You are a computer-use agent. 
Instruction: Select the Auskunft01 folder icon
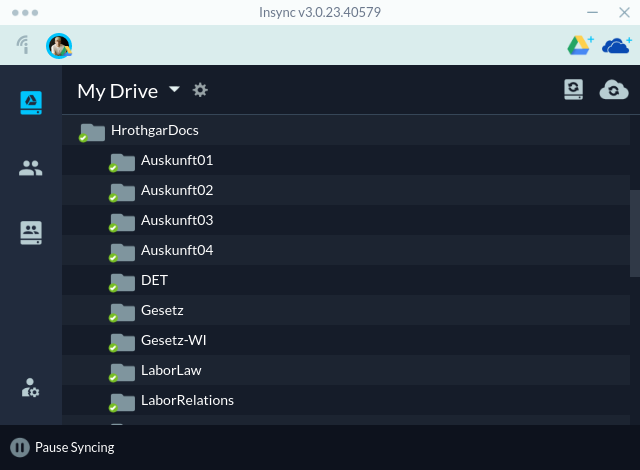tap(122, 162)
